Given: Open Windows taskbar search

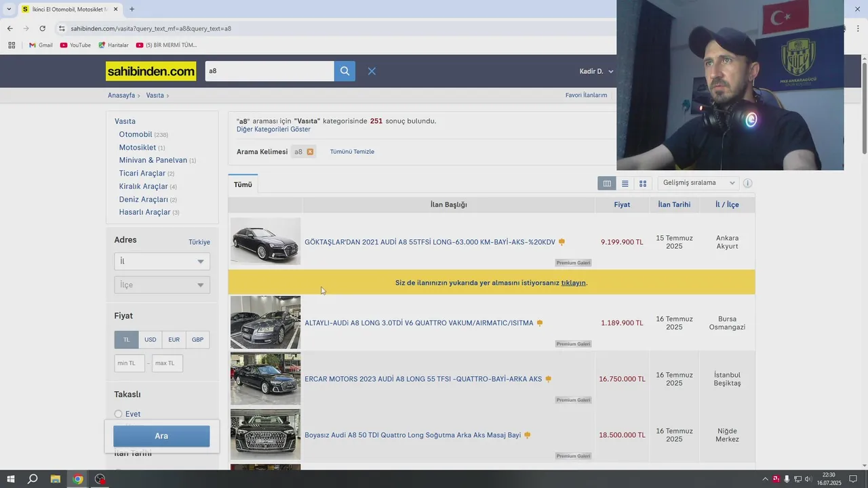Looking at the screenshot, I should pyautogui.click(x=33, y=479).
